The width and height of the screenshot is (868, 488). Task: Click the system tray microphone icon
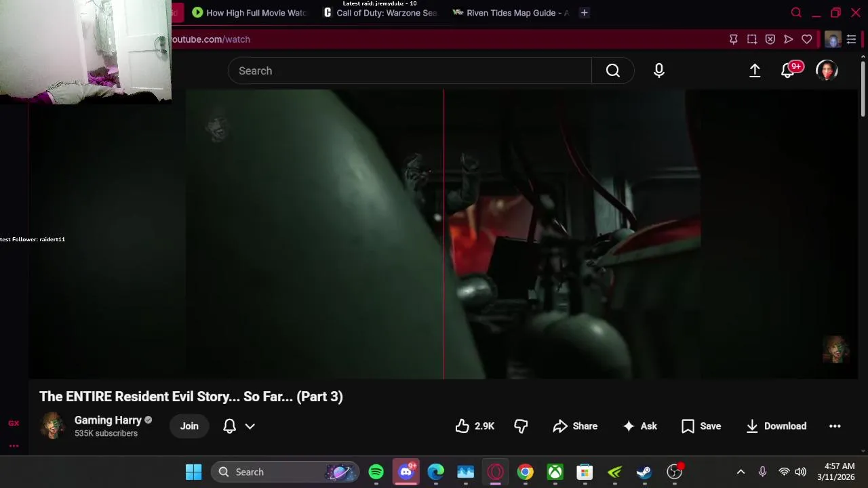tap(762, 472)
